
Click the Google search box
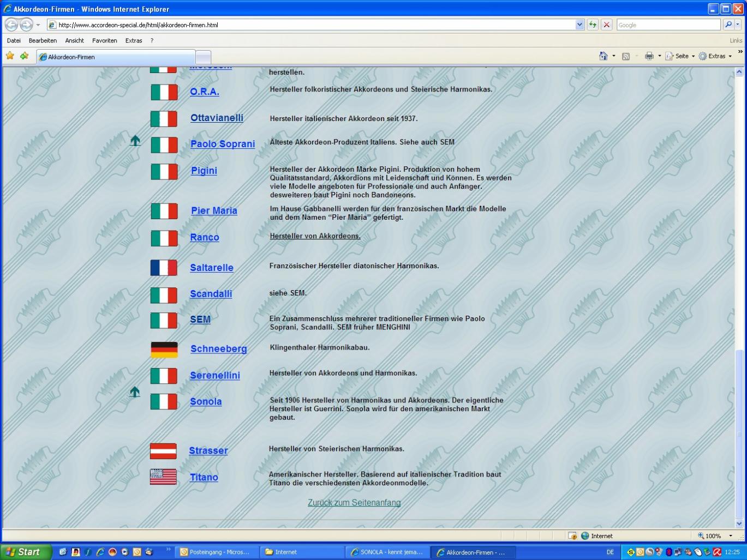pyautogui.click(x=668, y=25)
